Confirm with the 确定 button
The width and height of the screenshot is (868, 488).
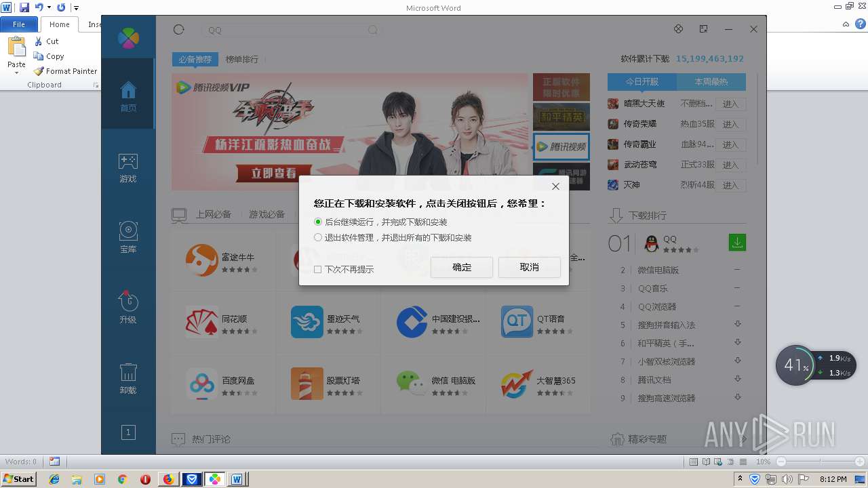coord(462,267)
